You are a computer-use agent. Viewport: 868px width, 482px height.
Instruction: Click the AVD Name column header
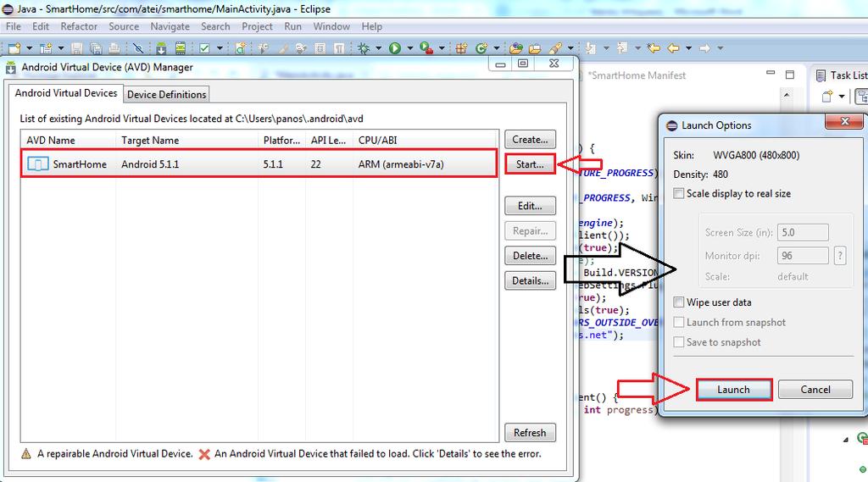[68, 141]
